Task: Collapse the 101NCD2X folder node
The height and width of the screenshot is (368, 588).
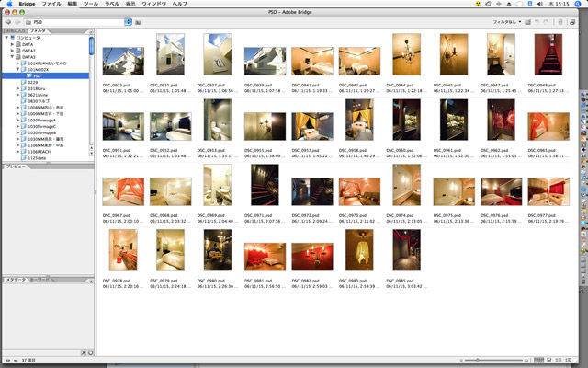Action: point(17,70)
